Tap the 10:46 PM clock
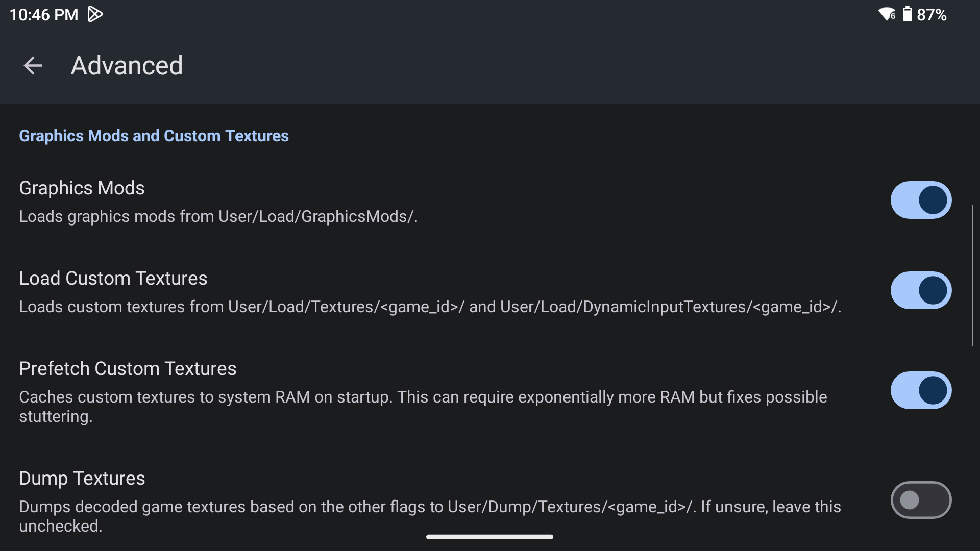Viewport: 980px width, 551px height. (44, 14)
